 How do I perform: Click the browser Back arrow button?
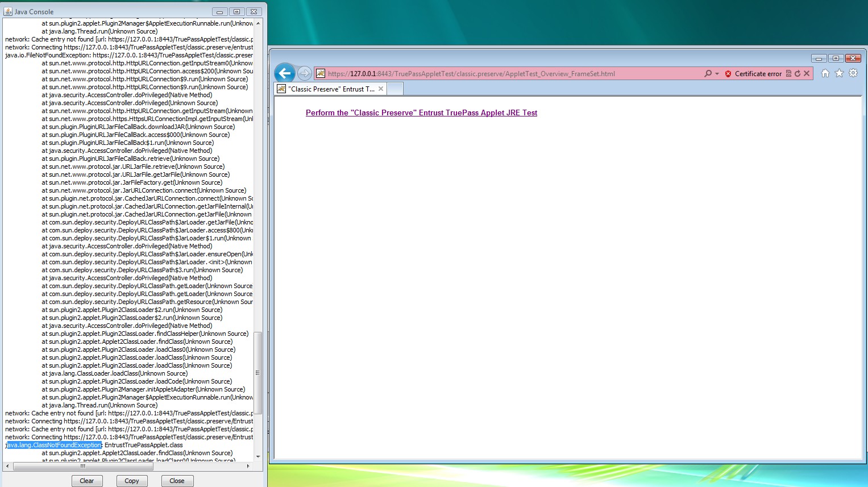point(285,73)
